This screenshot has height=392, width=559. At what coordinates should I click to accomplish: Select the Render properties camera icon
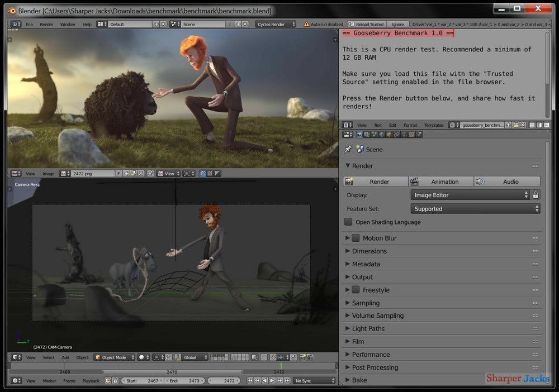[359, 134]
